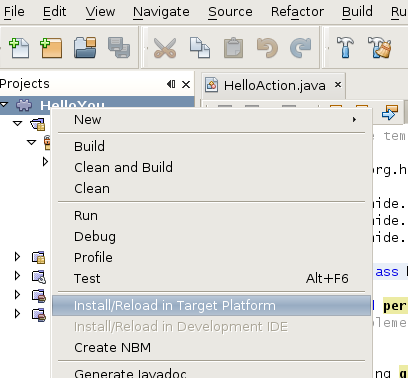Click the folder icon with yellow badge
The image size is (408, 378).
click(39, 257)
